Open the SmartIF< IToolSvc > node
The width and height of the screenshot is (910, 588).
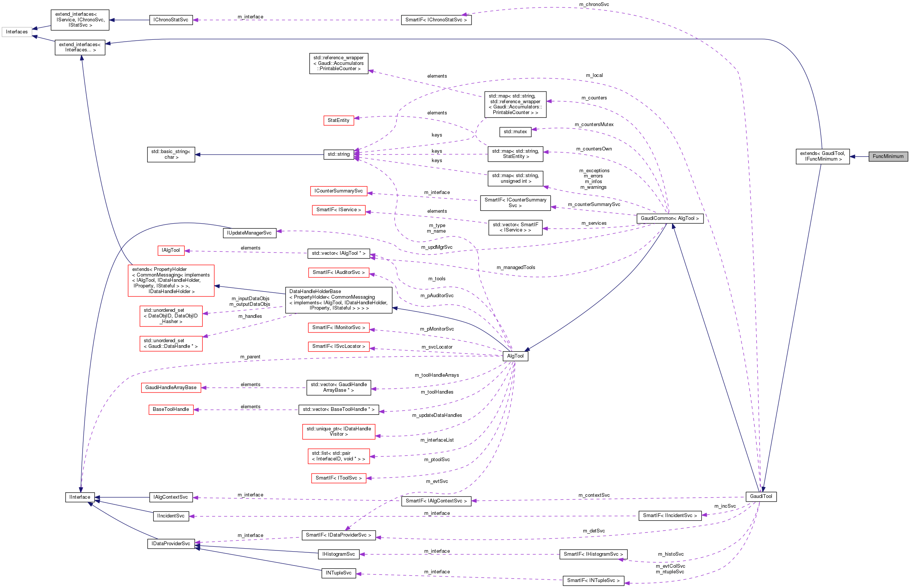click(338, 478)
